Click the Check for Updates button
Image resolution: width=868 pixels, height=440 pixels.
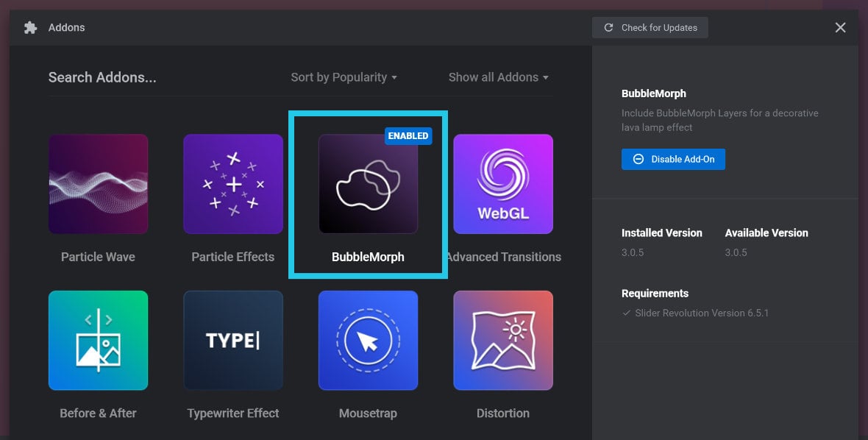coord(650,28)
